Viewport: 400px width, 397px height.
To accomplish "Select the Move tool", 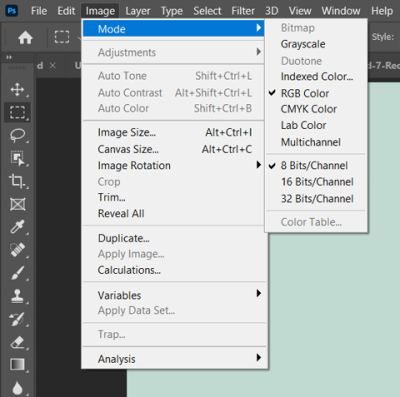I will coord(17,89).
